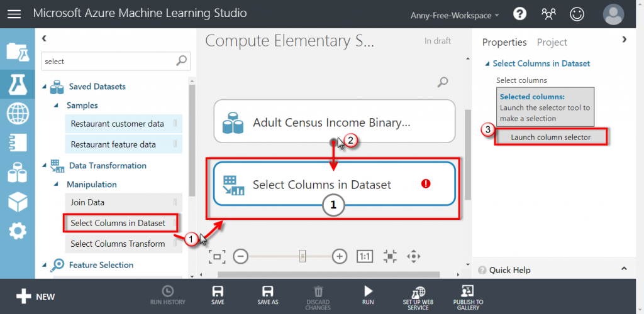This screenshot has width=644, height=314.
Task: Open the Anny-Free-Workspace dropdown
Action: 455,16
